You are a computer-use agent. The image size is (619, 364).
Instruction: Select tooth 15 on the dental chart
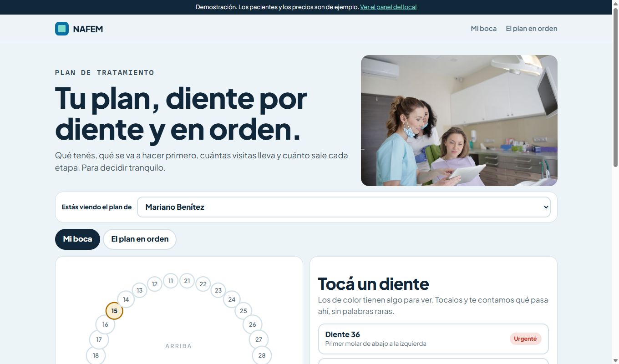(x=114, y=311)
